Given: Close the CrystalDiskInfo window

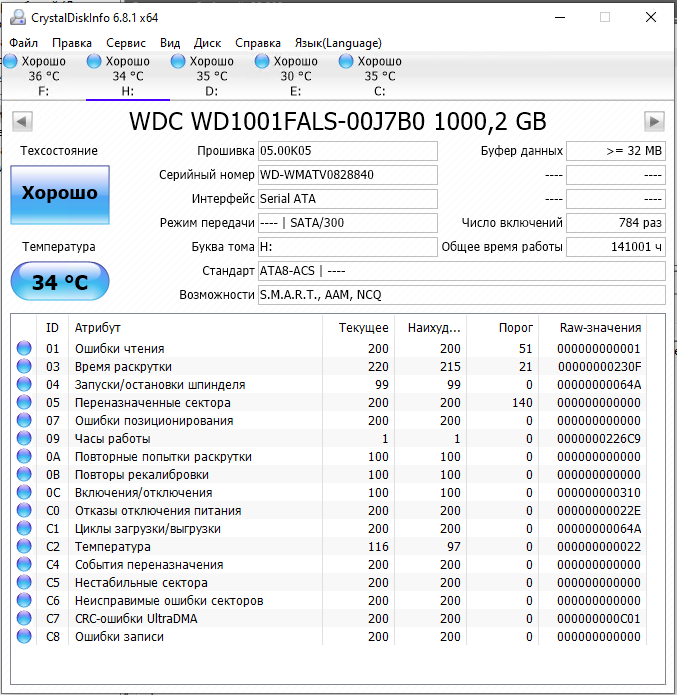Looking at the screenshot, I should pyautogui.click(x=650, y=17).
